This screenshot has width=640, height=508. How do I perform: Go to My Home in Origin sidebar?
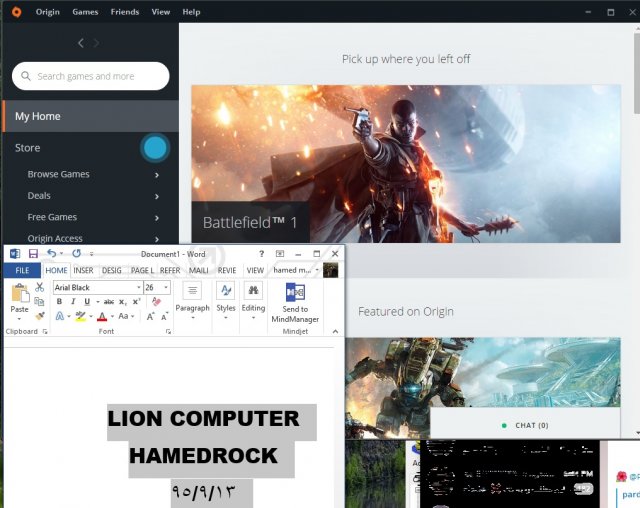[x=91, y=116]
